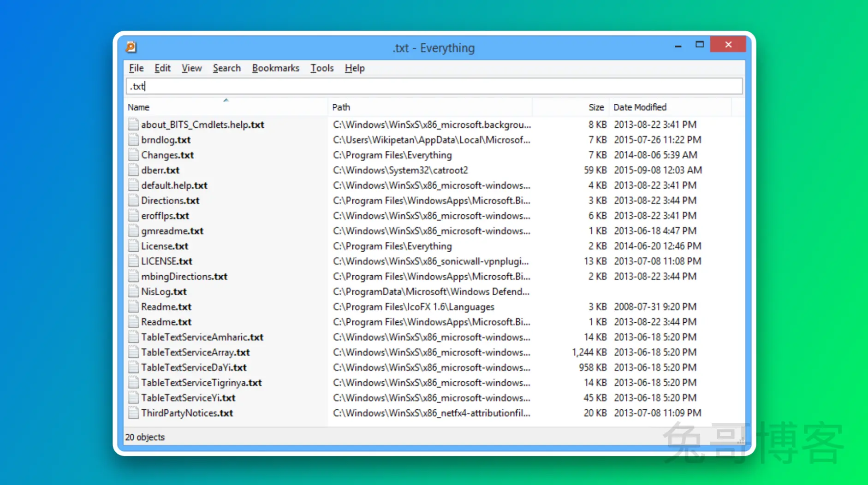Click file icon next to ThirdPartyNotices.txt
Image resolution: width=868 pixels, height=485 pixels.
133,413
